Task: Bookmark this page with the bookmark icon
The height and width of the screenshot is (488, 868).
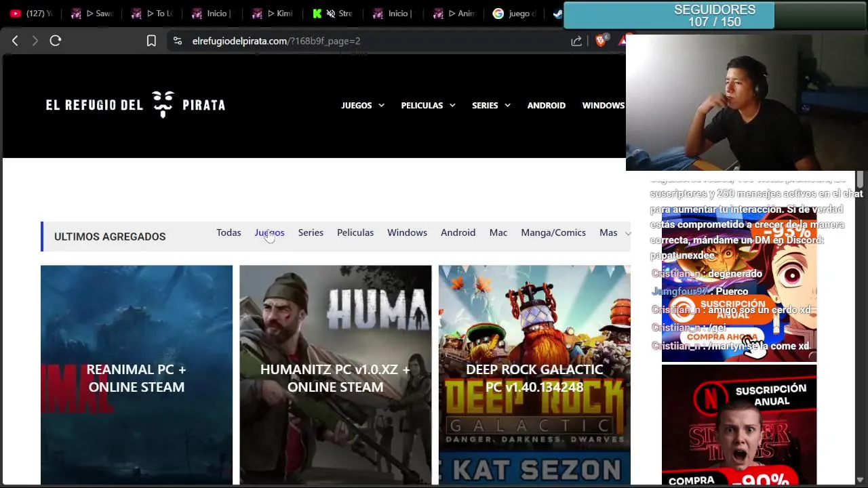Action: click(151, 41)
